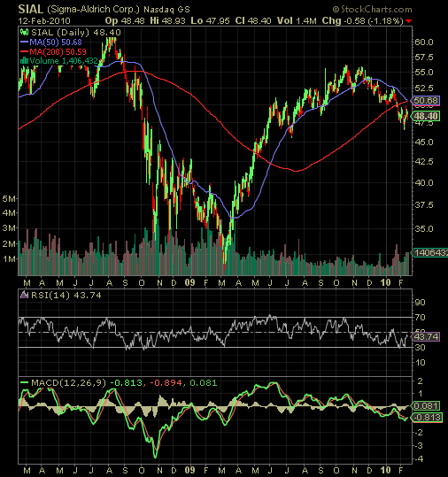Click the Vol 1.4M header value
The height and width of the screenshot is (477, 448).
pos(297,21)
